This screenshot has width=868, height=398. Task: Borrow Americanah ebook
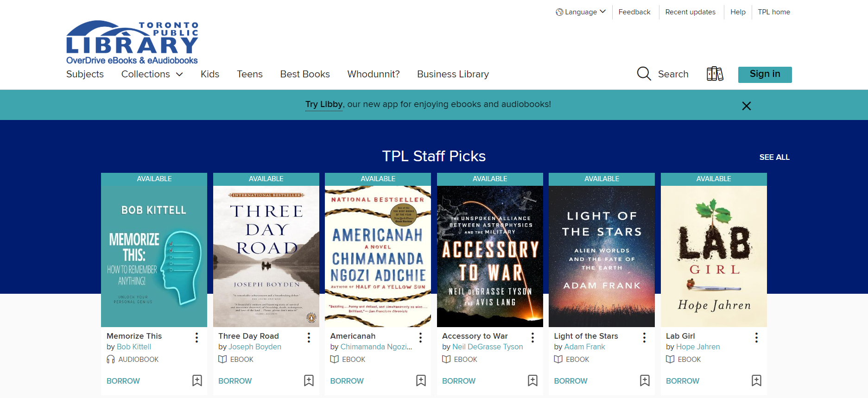click(347, 381)
